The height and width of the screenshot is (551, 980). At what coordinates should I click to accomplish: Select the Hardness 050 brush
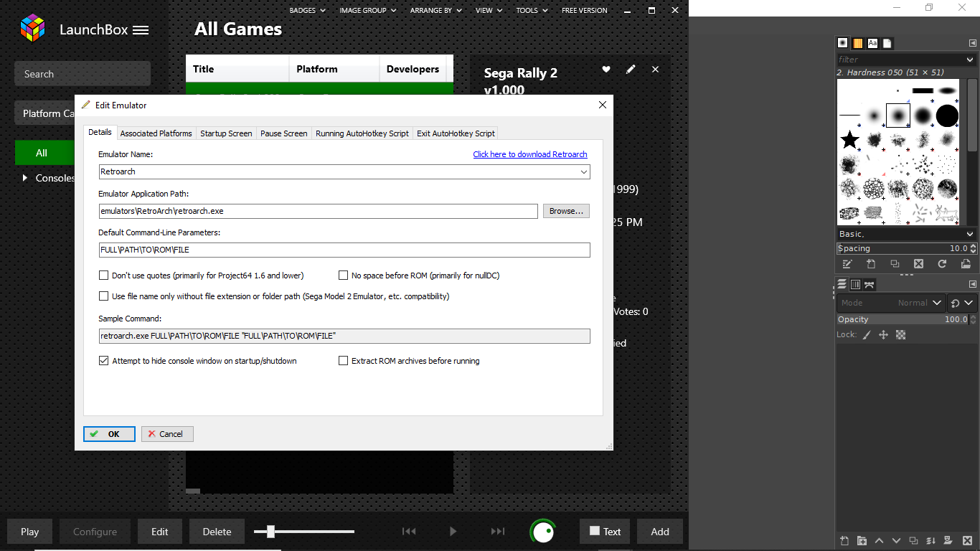(x=898, y=116)
